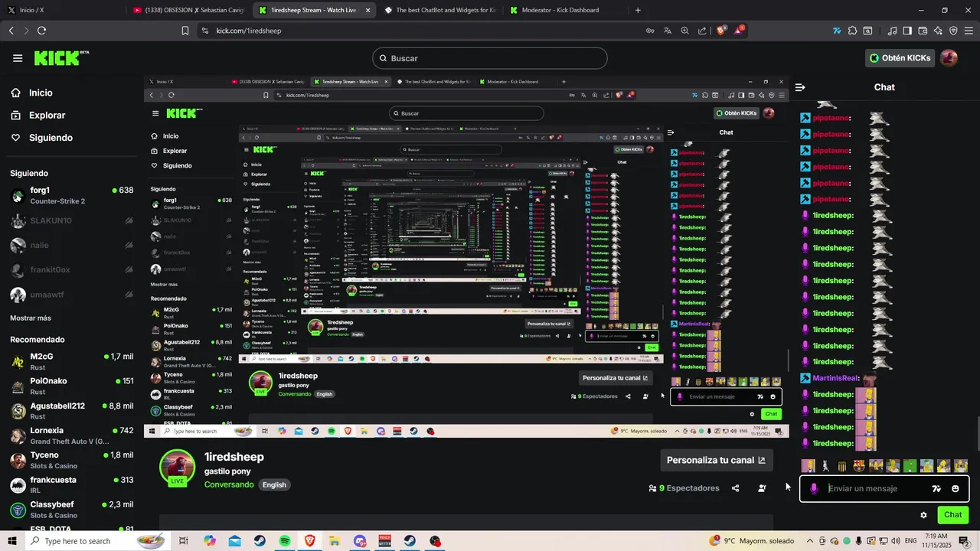This screenshot has height=551, width=980.
Task: Click the zoom magnifier icon in address bar
Action: click(684, 31)
